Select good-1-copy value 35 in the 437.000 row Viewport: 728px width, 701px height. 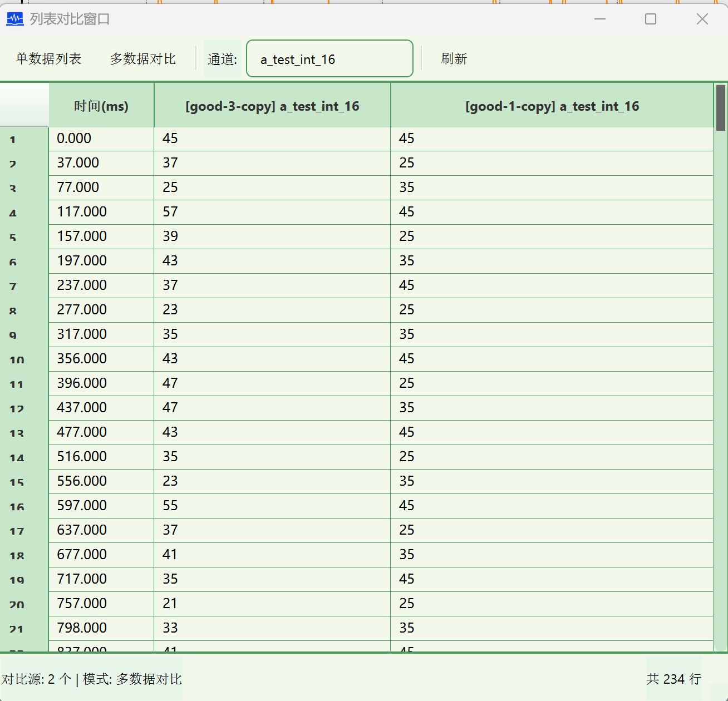pos(552,408)
